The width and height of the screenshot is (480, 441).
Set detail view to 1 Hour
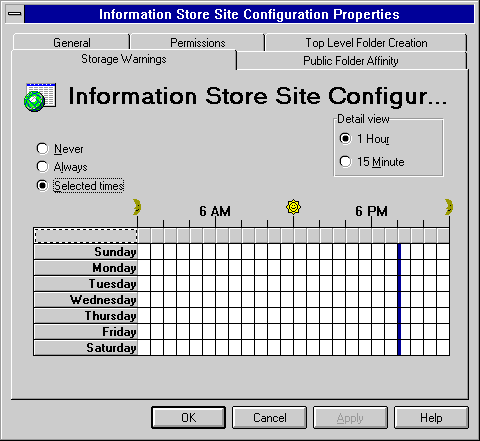point(345,138)
